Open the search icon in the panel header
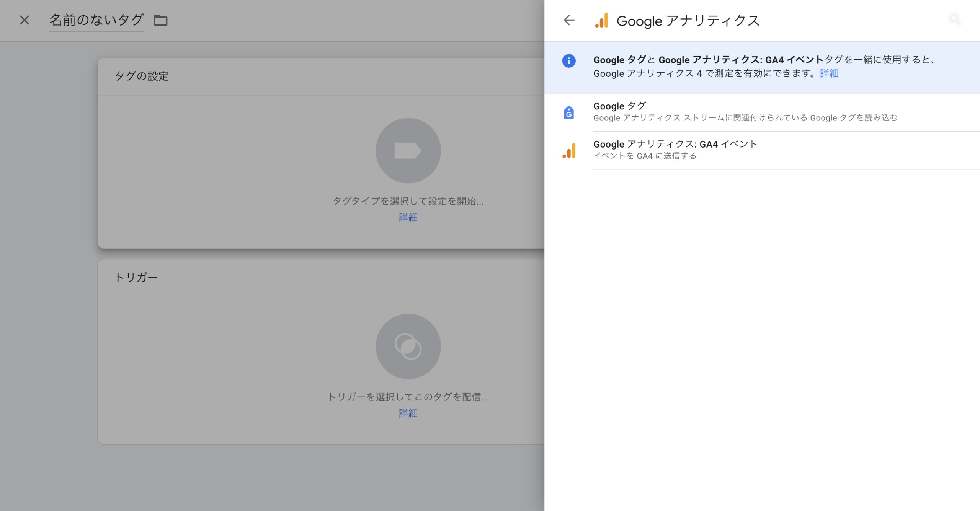This screenshot has width=980, height=511. click(955, 19)
